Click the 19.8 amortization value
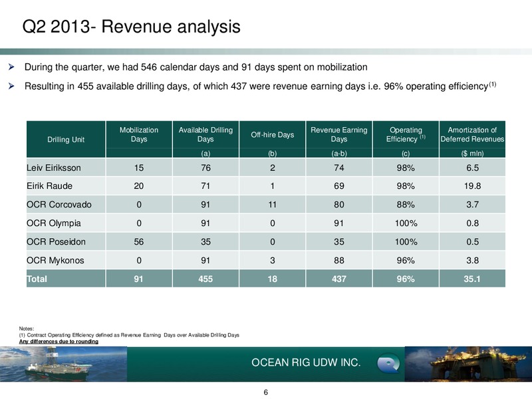The height and width of the screenshot is (399, 532). pyautogui.click(x=472, y=186)
